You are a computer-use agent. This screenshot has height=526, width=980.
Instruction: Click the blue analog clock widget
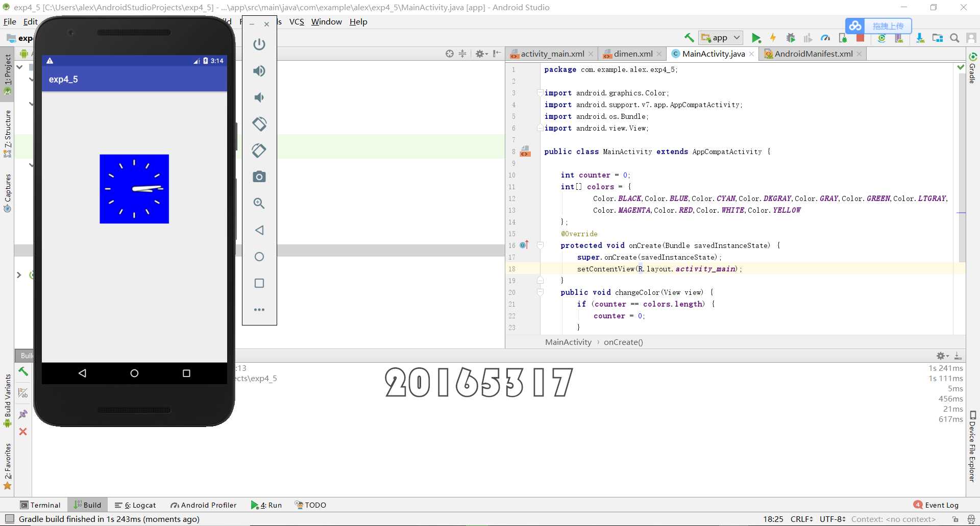pos(134,189)
